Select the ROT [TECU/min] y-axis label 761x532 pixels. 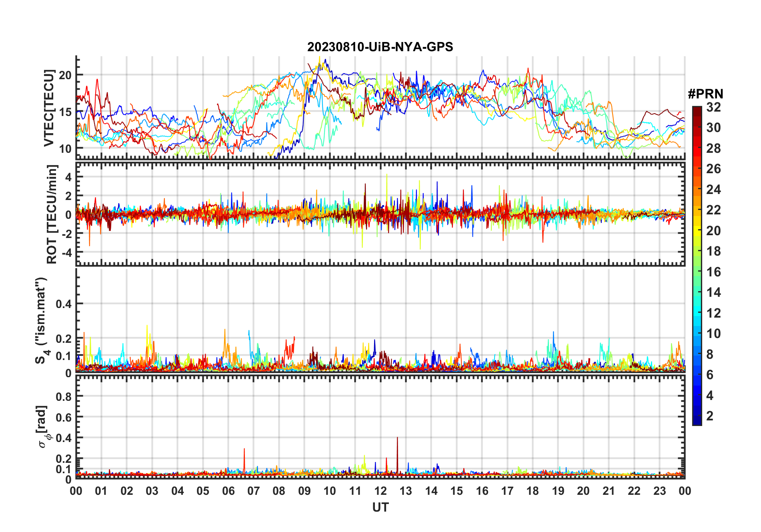[x=52, y=214]
